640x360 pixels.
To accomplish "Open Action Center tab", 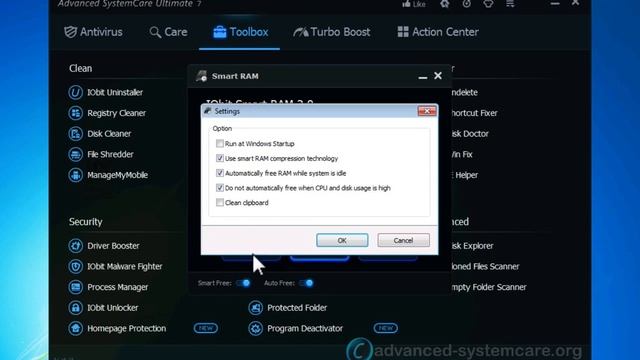I will tap(438, 32).
